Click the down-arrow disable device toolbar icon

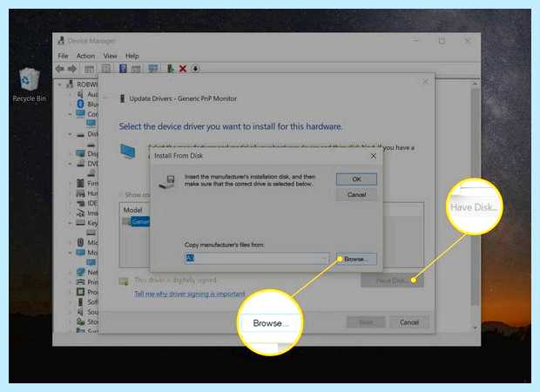195,69
